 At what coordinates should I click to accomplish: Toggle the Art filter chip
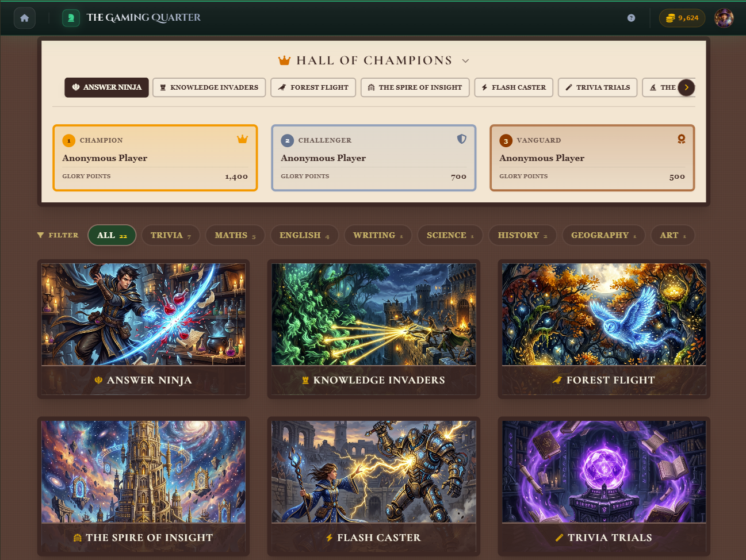(x=673, y=235)
